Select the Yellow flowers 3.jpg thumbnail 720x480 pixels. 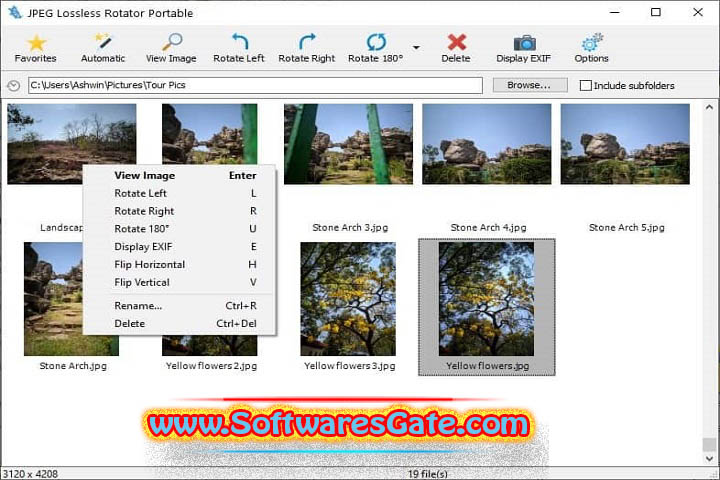348,299
